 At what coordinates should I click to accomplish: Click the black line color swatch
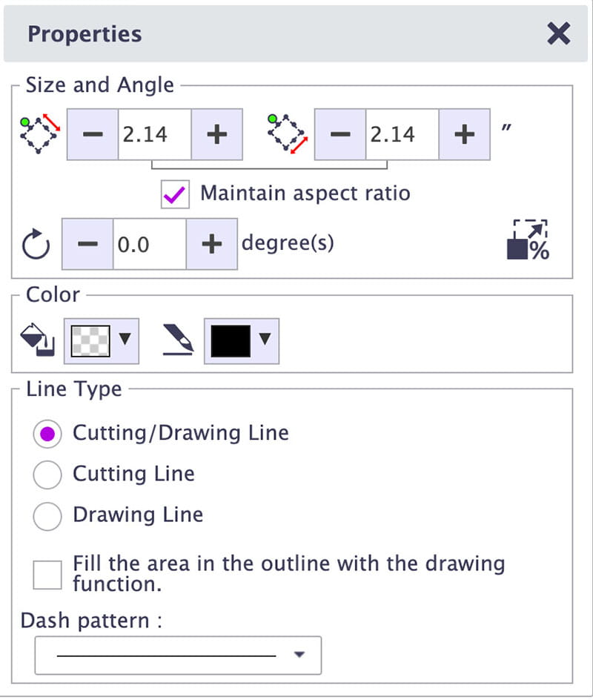[x=230, y=341]
